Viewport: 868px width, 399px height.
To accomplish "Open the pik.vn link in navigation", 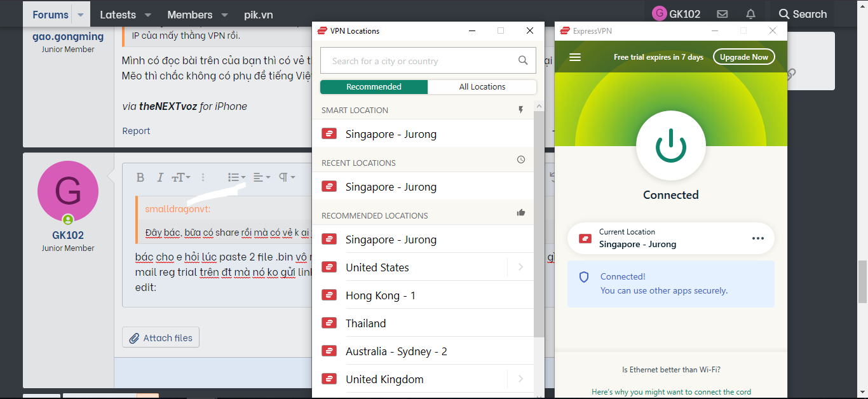I will (x=259, y=14).
